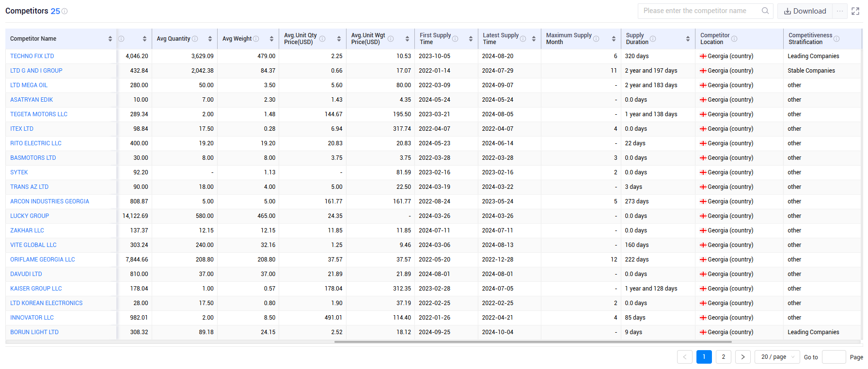
Task: Click the info icon next to Competitors 25
Action: tap(64, 11)
